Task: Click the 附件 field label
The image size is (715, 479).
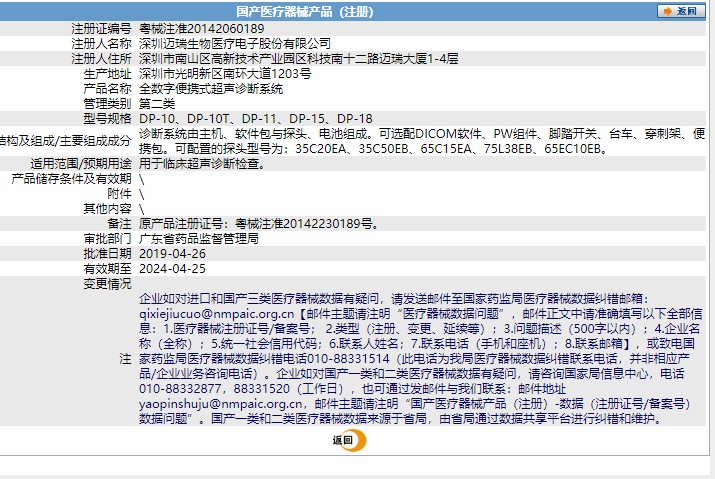Action: tap(119, 194)
